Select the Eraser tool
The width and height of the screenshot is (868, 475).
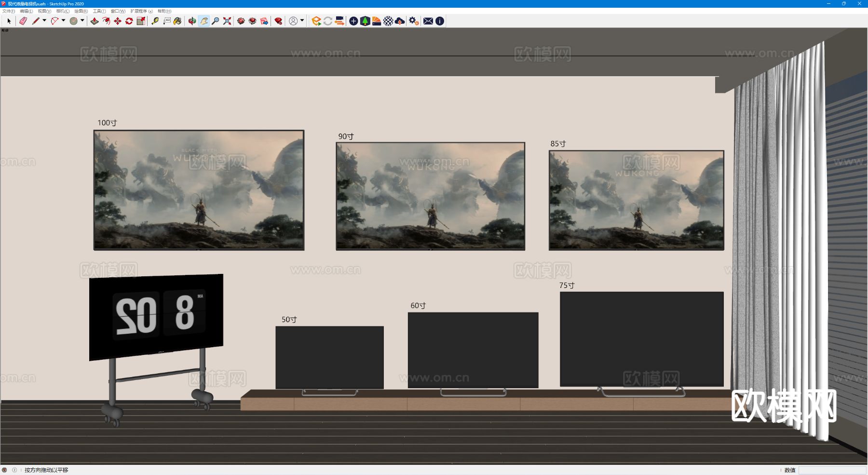tap(23, 21)
